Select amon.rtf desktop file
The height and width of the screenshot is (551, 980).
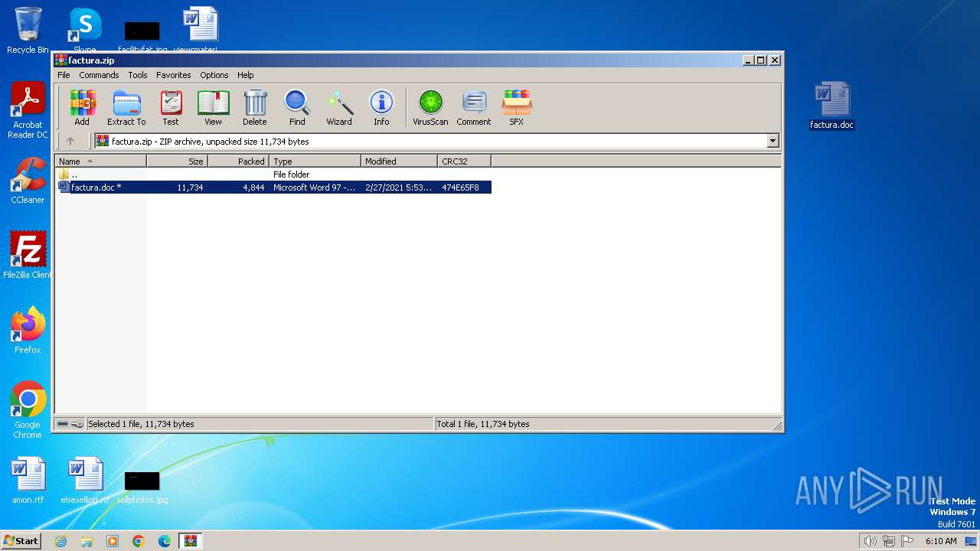pyautogui.click(x=28, y=481)
